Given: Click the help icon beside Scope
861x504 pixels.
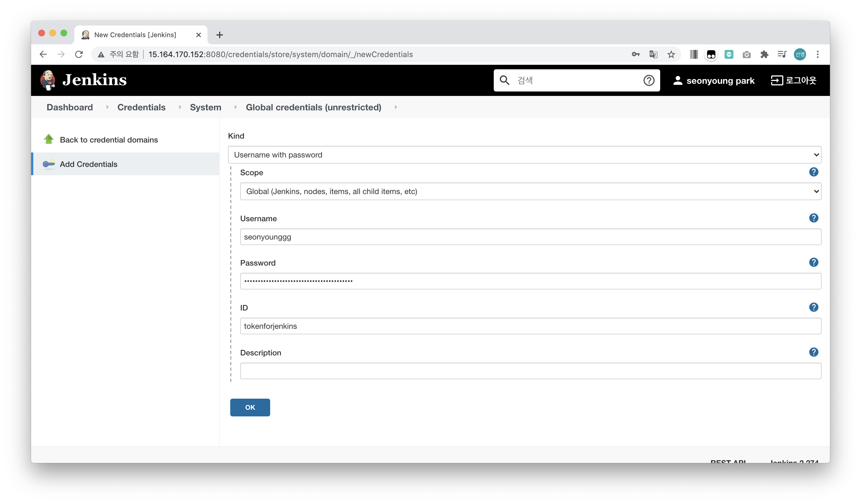Looking at the screenshot, I should [814, 172].
